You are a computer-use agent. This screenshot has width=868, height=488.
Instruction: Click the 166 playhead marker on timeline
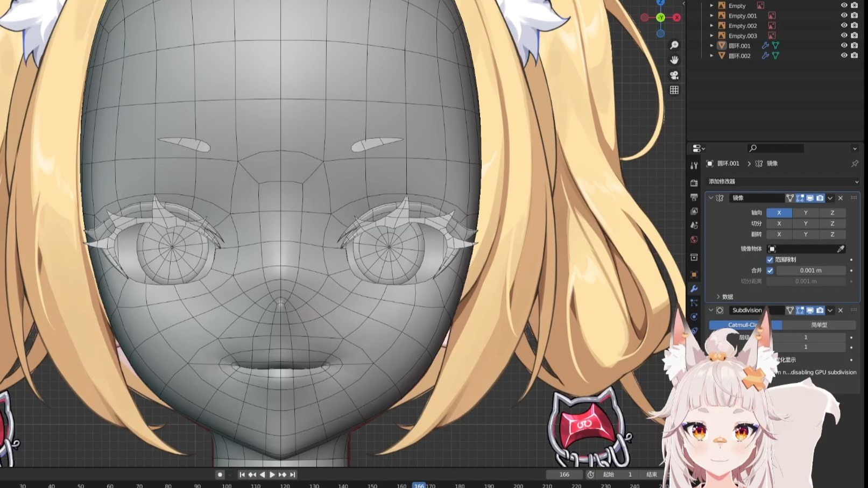coord(419,485)
